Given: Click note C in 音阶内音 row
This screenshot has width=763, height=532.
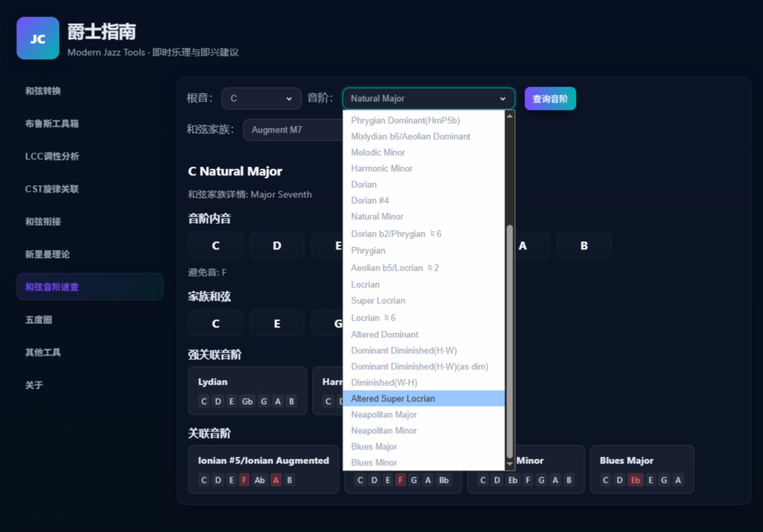Looking at the screenshot, I should click(x=215, y=245).
